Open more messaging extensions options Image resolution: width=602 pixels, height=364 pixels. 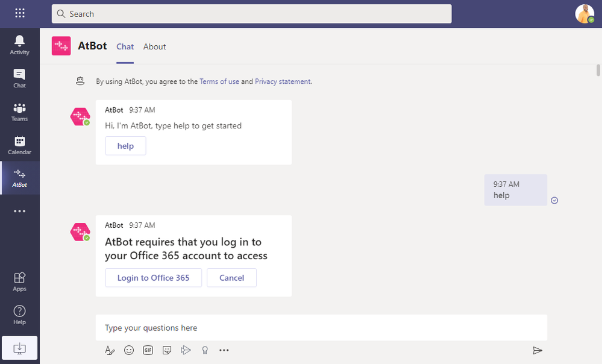tap(224, 350)
